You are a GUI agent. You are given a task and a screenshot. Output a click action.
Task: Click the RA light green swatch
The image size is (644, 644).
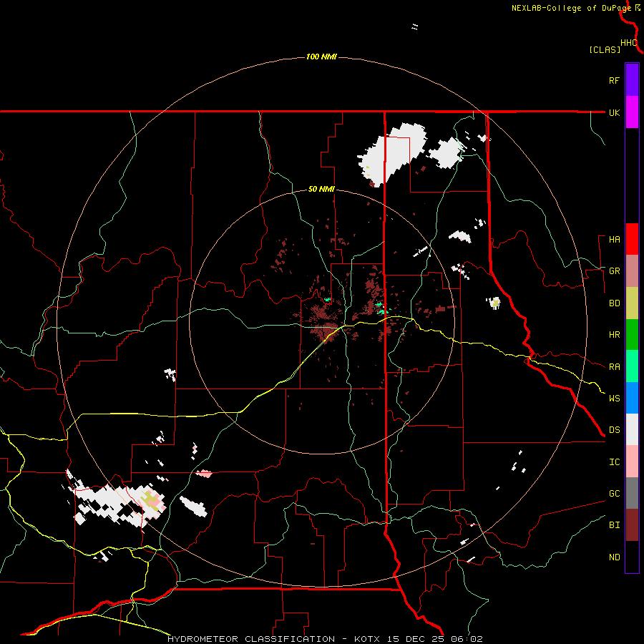click(x=632, y=366)
